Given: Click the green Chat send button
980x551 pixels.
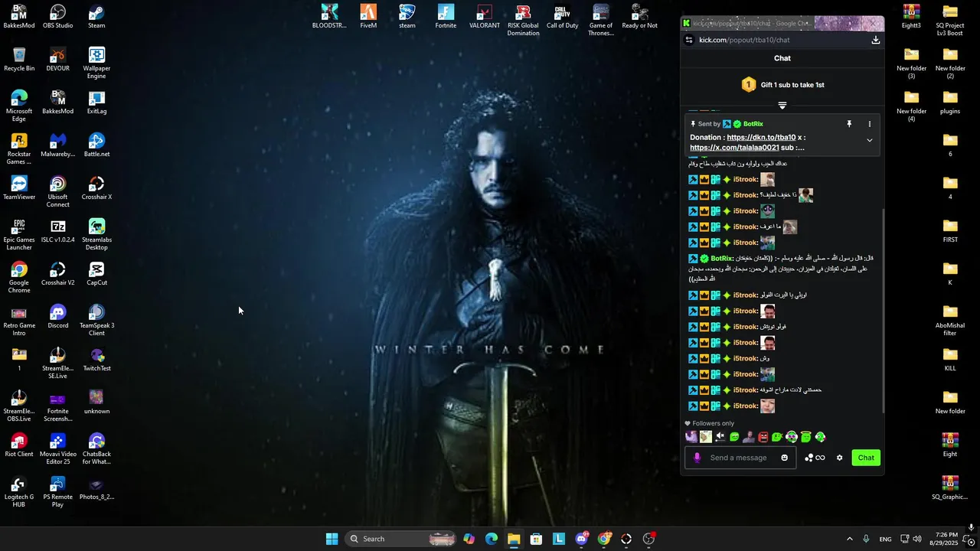Looking at the screenshot, I should click(866, 458).
